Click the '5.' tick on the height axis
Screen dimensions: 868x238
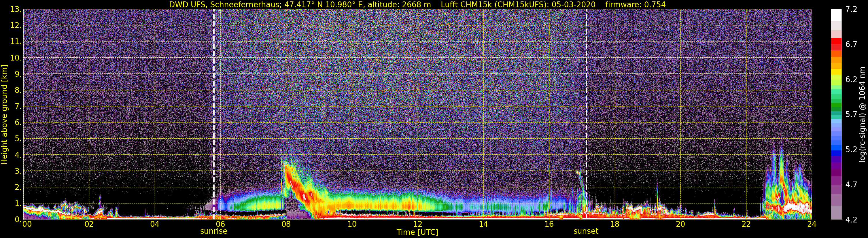coord(18,139)
